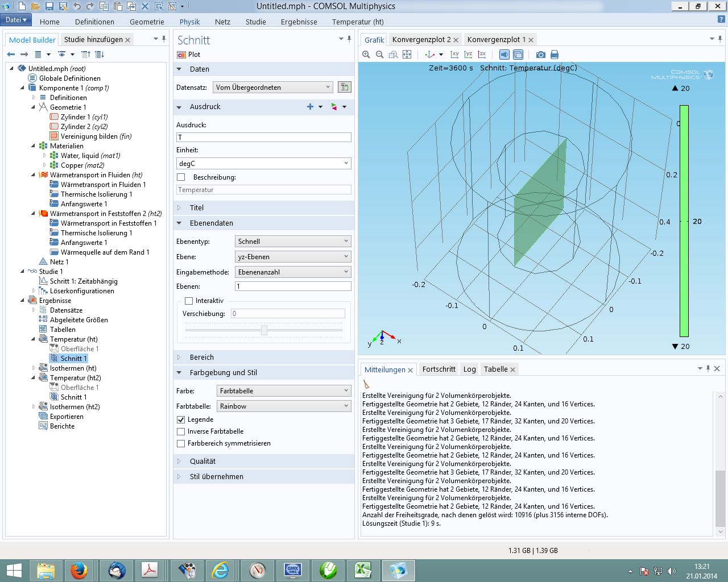Click the Delete X icon in quick access toolbar
This screenshot has height=582, width=728.
(144, 6)
